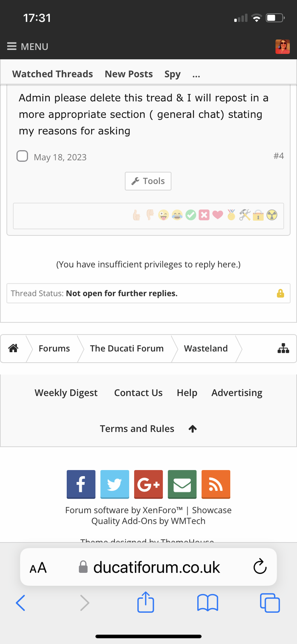Image resolution: width=297 pixels, height=644 pixels.
Task: Open the Tools dropdown button
Action: coord(148,181)
